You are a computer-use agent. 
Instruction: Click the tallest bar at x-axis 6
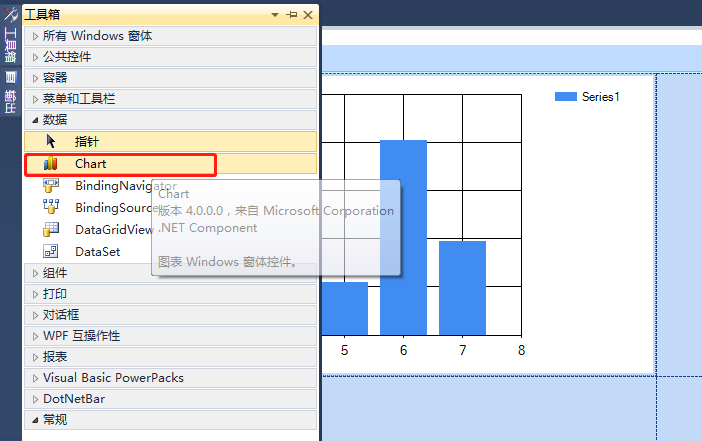pyautogui.click(x=403, y=237)
